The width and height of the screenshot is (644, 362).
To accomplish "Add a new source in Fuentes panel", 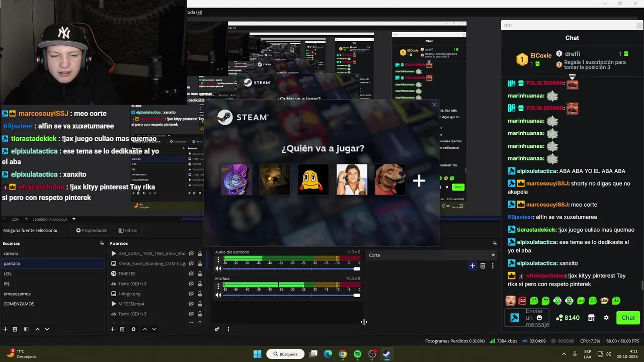I will (113, 329).
